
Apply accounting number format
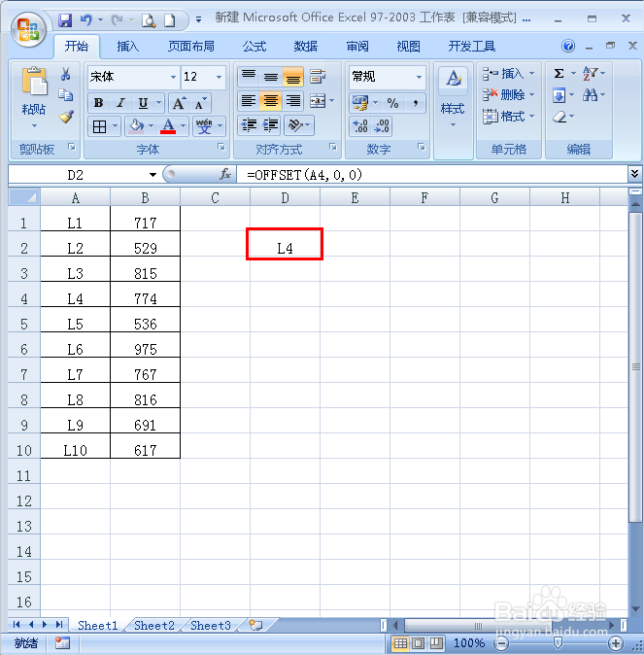(x=360, y=103)
